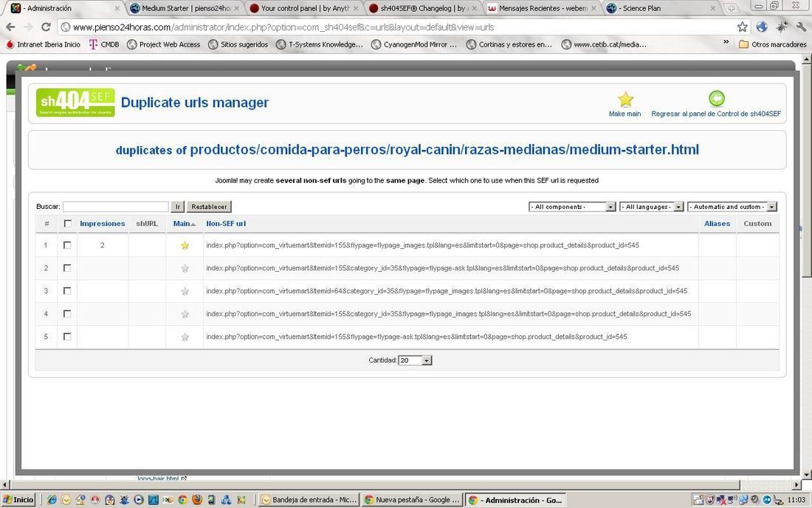Click the Make main star icon
812x508 pixels.
(625, 100)
